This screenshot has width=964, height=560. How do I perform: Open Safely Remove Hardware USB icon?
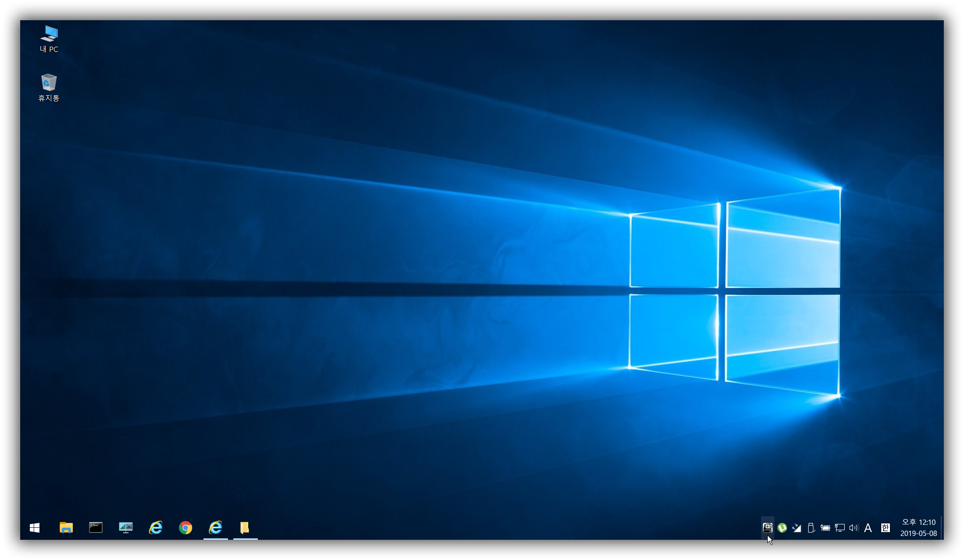coord(811,528)
